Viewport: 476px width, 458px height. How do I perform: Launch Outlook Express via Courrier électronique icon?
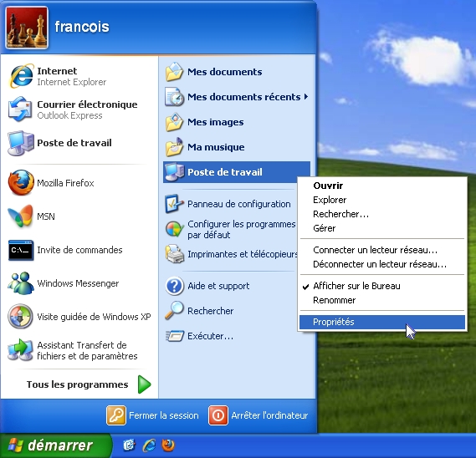point(20,109)
